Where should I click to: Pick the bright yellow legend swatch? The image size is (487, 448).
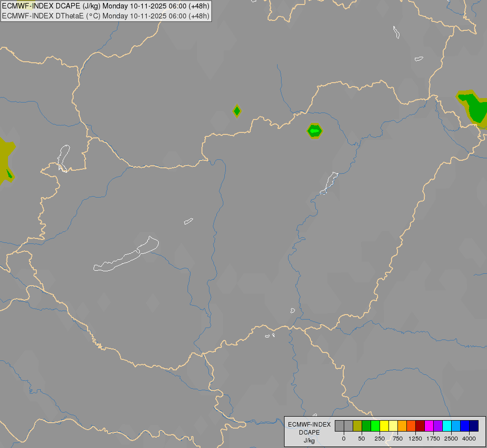point(385,426)
